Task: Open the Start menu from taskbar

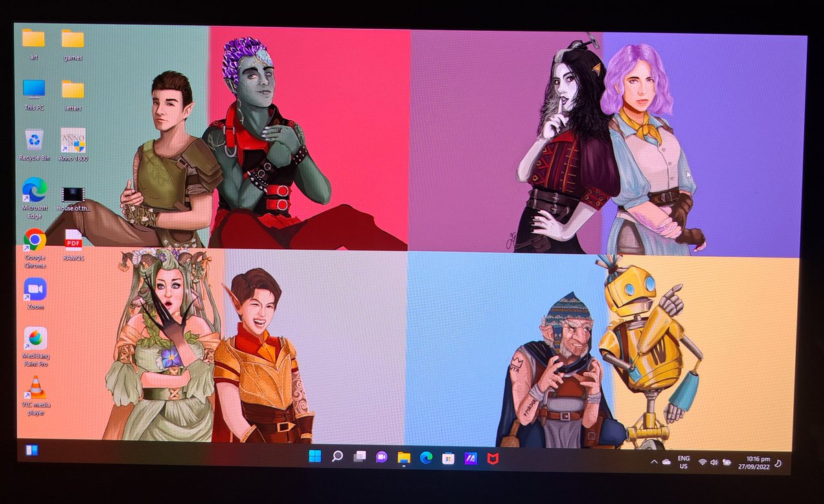Action: [x=315, y=457]
